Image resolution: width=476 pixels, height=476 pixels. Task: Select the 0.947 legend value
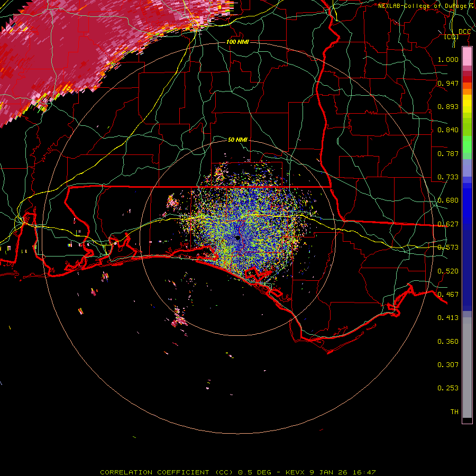(448, 83)
